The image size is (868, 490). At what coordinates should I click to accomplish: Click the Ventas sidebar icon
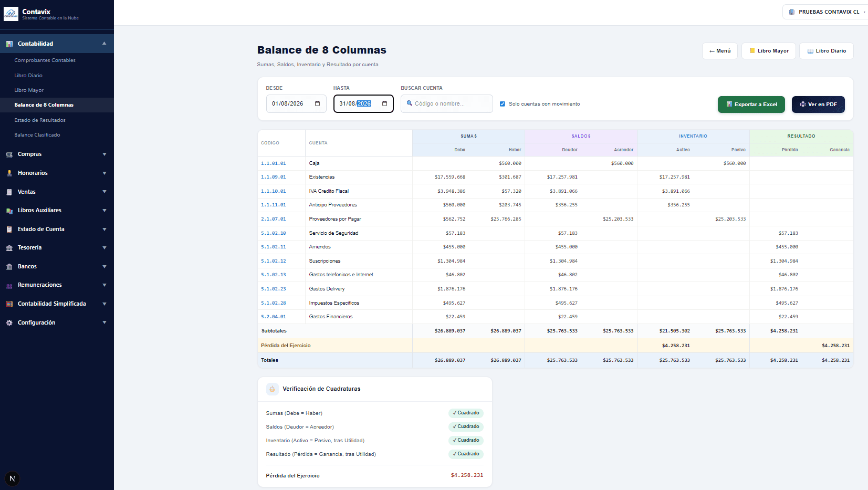click(9, 192)
